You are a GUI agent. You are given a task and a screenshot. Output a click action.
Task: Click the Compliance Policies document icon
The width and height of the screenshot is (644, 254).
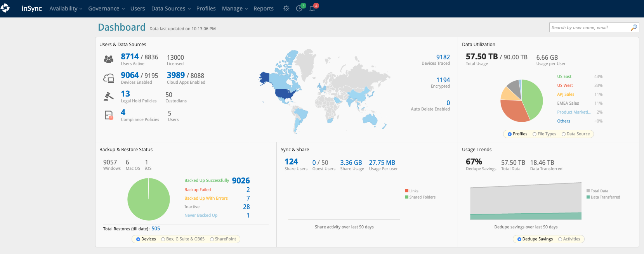(x=109, y=115)
